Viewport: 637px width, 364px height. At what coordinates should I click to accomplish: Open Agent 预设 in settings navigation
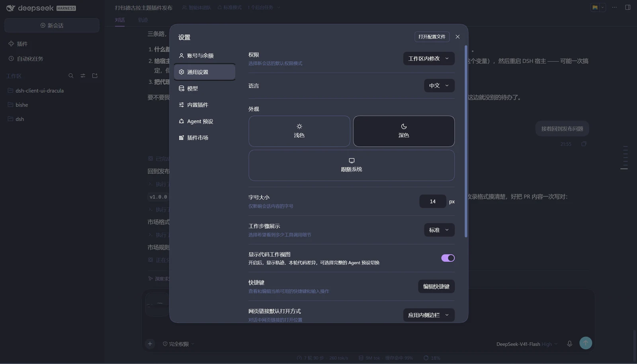point(205,121)
